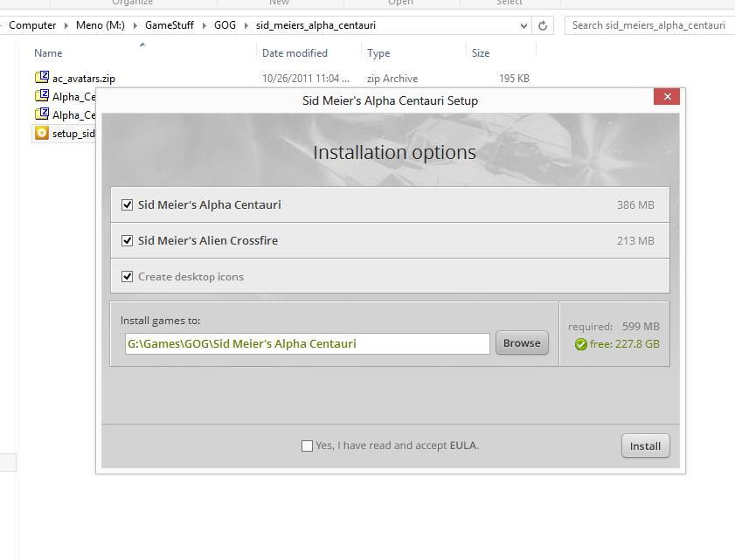Click the sid_meiers_alpha_centauri breadcrumb segment
Viewport: 735px width, 560px height.
click(x=315, y=25)
